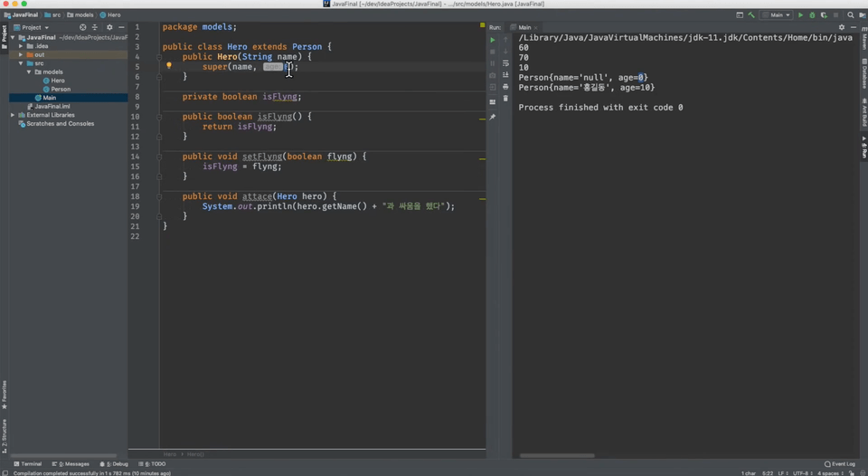Open Run panel settings gear
The height and width of the screenshot is (476, 868).
point(842,27)
